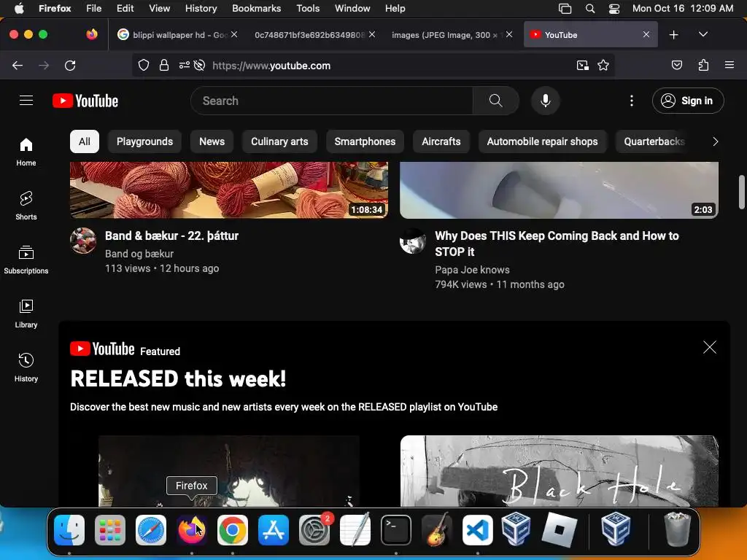
Task: Reload the page in Firefox
Action: click(x=70, y=65)
